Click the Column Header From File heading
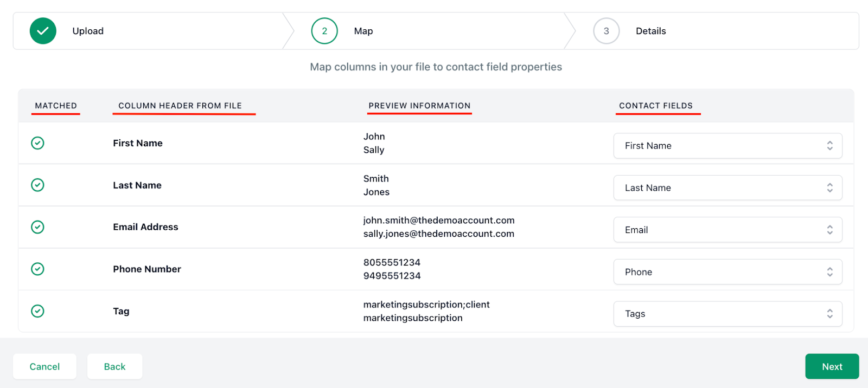The image size is (868, 388). pos(180,106)
